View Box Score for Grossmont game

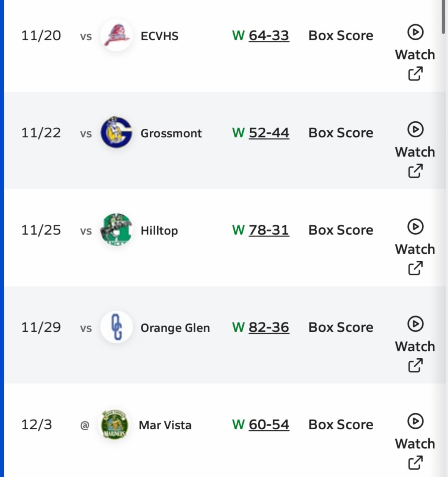[340, 132]
